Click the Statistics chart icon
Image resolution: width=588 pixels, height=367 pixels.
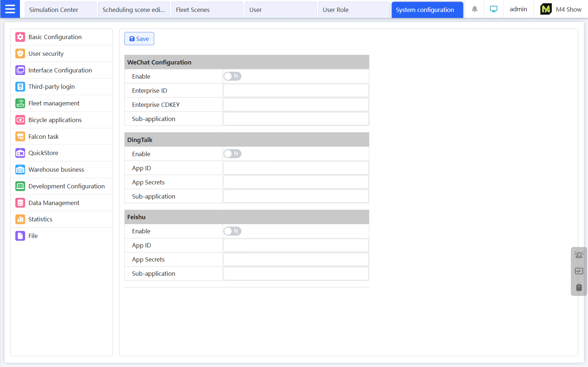pyautogui.click(x=20, y=219)
